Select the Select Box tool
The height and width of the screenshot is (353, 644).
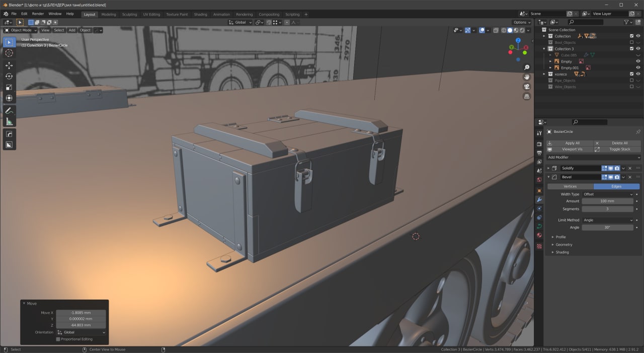coord(9,42)
